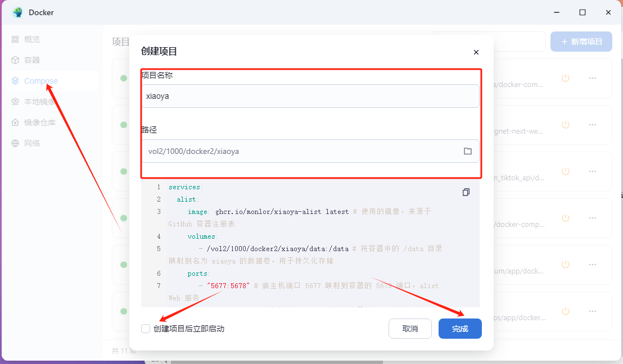Switch to the 容器 containers section
The height and width of the screenshot is (364, 623).
[32, 60]
